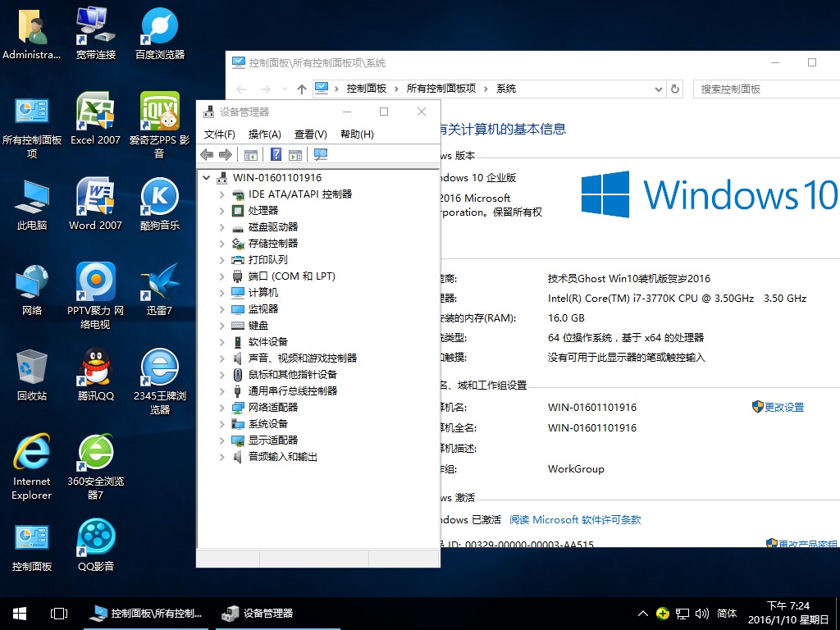Click the back arrow in Device Manager toolbar
Image resolution: width=840 pixels, height=630 pixels.
(207, 155)
